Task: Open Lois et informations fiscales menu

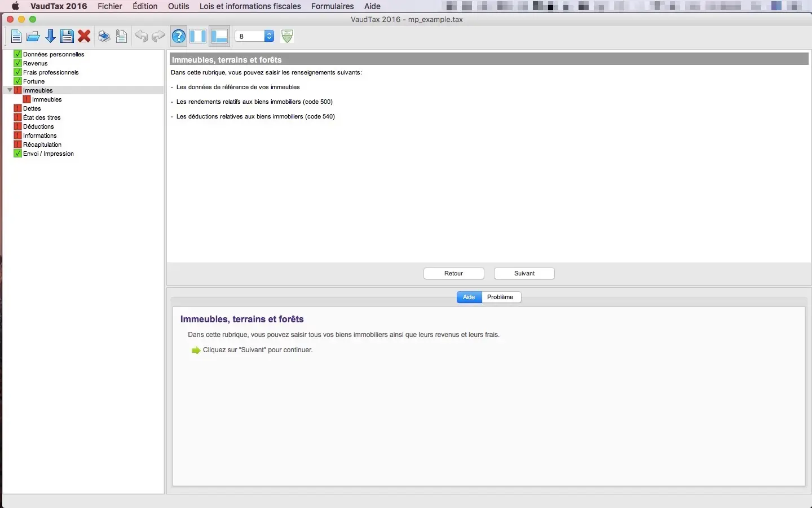Action: click(250, 6)
